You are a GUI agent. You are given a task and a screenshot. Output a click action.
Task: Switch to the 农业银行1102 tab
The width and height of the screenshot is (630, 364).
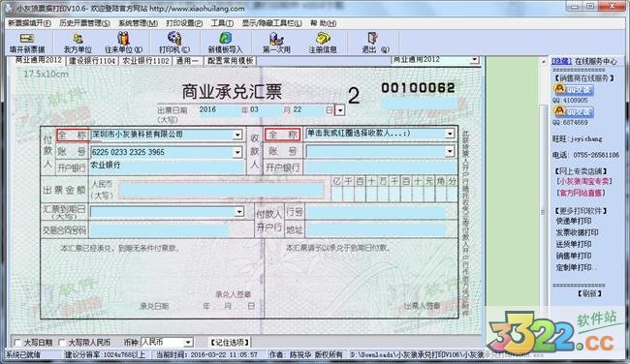point(145,61)
